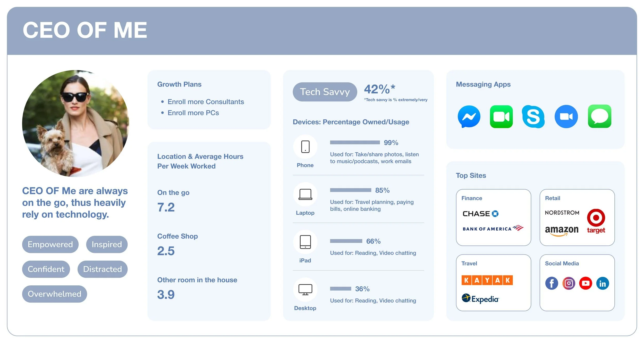Image resolution: width=644 pixels, height=343 pixels.
Task: Click the CEO OF ME title
Action: pyautogui.click(x=85, y=30)
